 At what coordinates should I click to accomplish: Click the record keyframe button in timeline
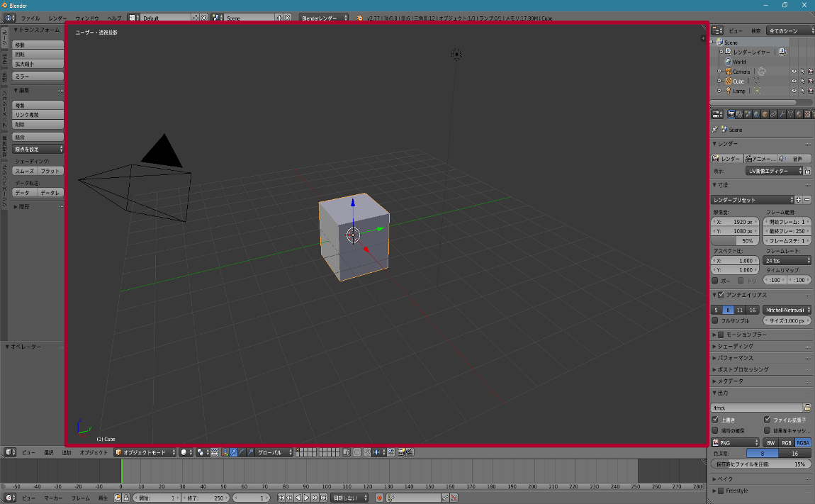tap(379, 498)
